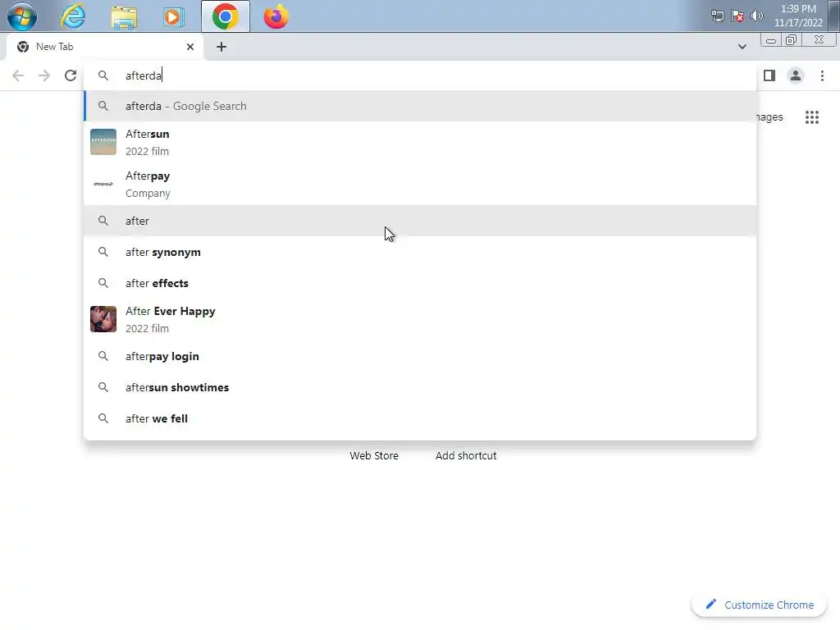Click the Afterpay logo thumbnail
The image size is (840, 630).
103,184
